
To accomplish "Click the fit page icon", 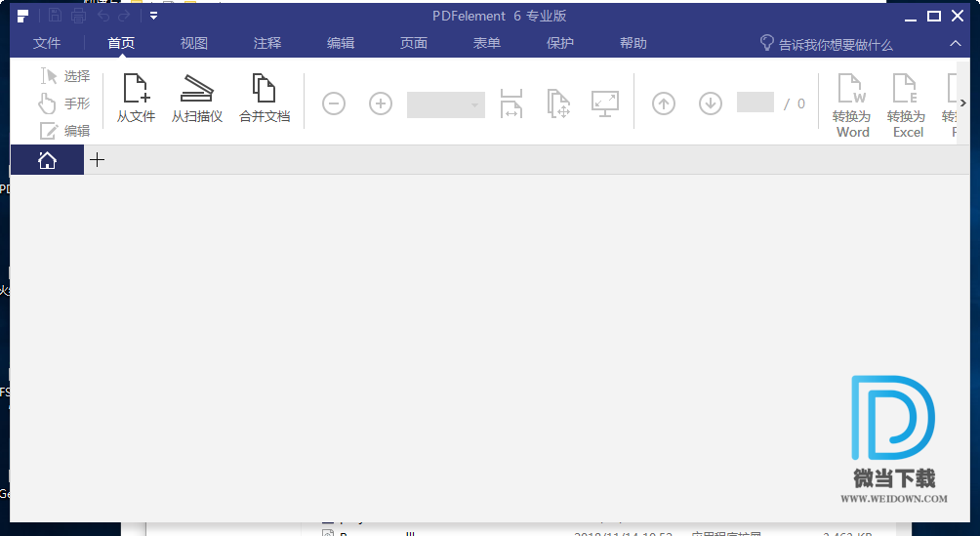I will click(x=558, y=103).
